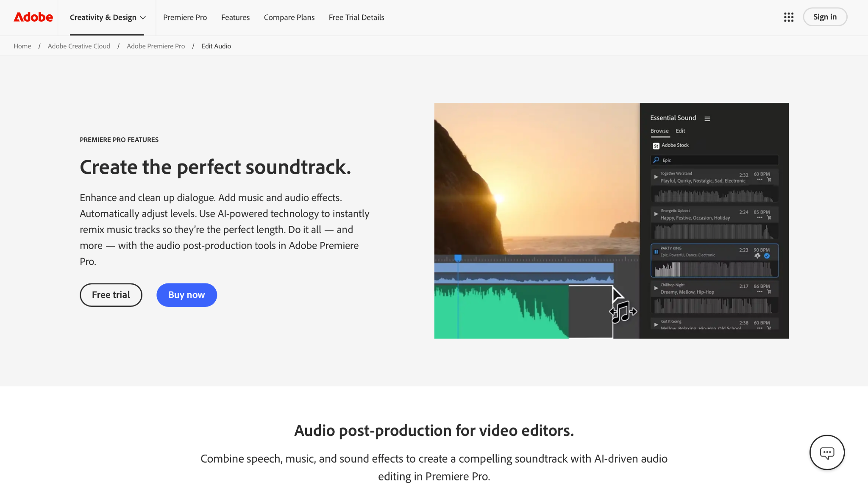The height and width of the screenshot is (494, 868).
Task: Click 'Dreamy, Mellow, Hip-Hop' tags
Action: click(687, 292)
